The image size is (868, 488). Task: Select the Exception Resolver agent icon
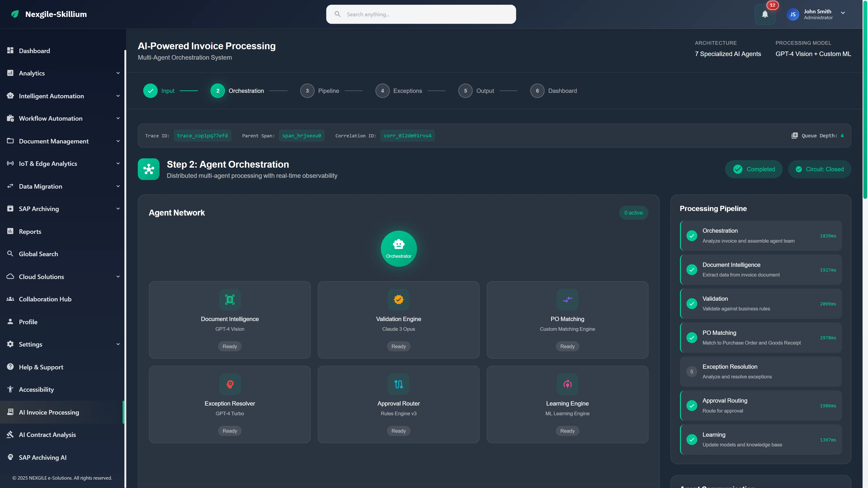pyautogui.click(x=229, y=384)
